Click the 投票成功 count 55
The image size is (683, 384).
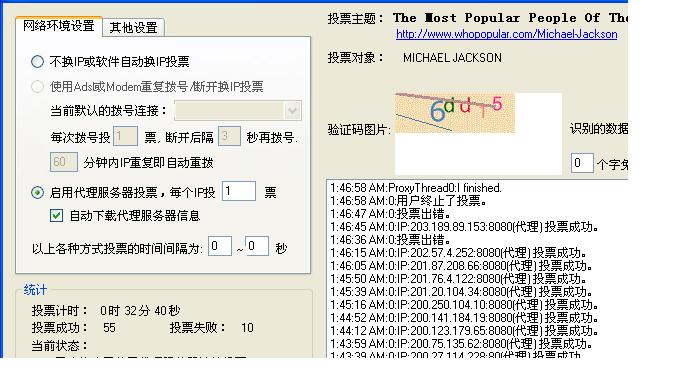(109, 328)
